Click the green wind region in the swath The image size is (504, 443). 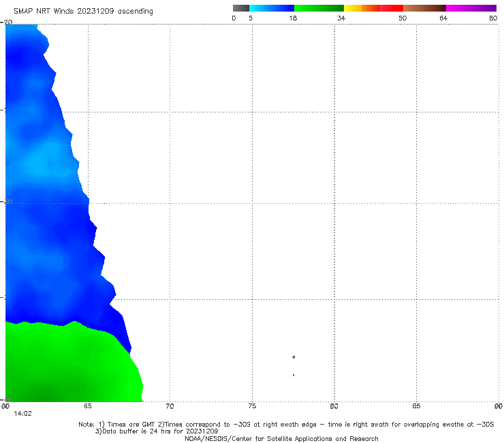71,363
